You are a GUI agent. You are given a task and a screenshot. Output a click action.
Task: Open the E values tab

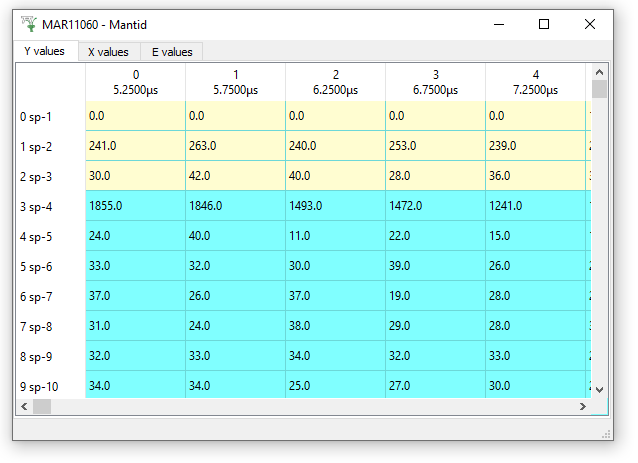pyautogui.click(x=171, y=52)
